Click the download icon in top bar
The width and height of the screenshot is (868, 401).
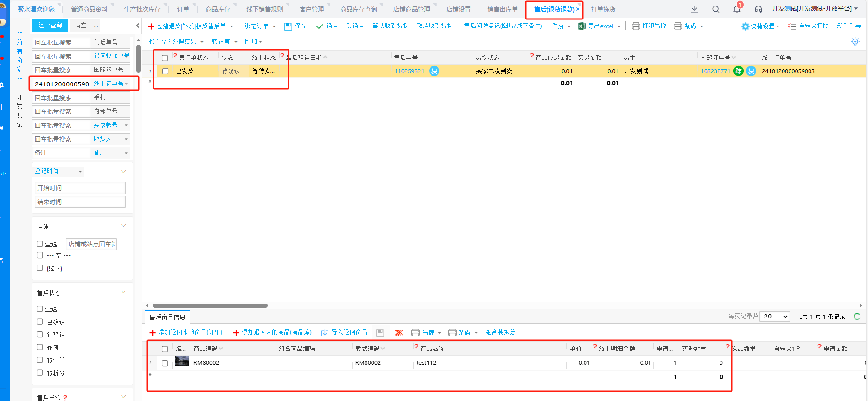694,9
